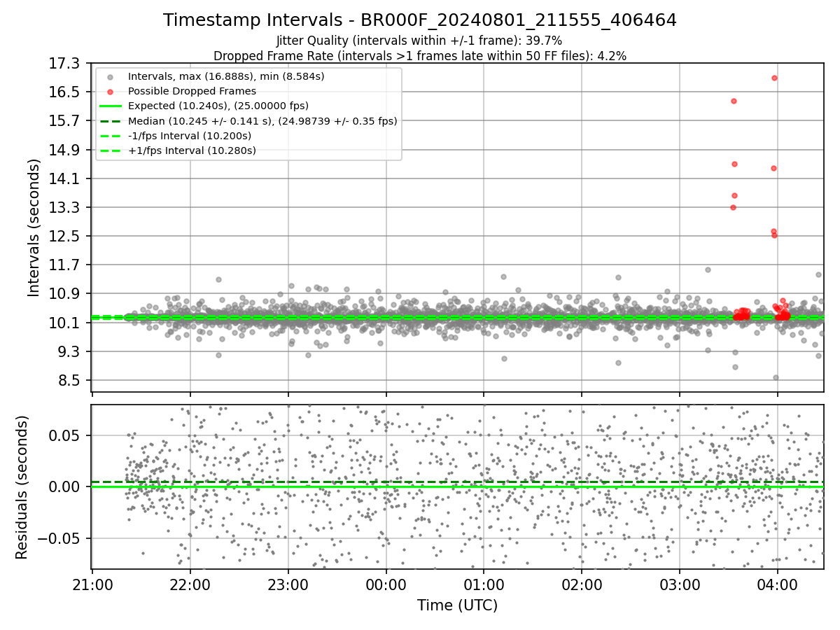Click the 'Time (UTC)' x-axis label

tap(457, 605)
